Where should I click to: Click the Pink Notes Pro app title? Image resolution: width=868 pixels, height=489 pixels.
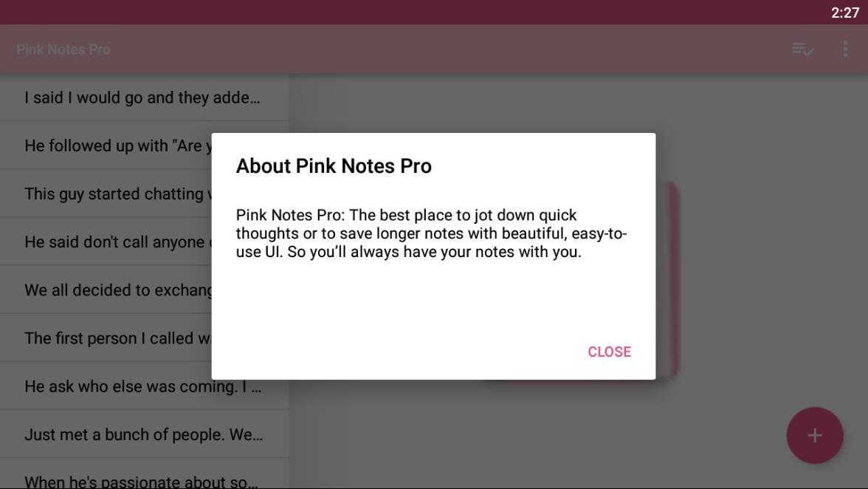click(x=63, y=49)
